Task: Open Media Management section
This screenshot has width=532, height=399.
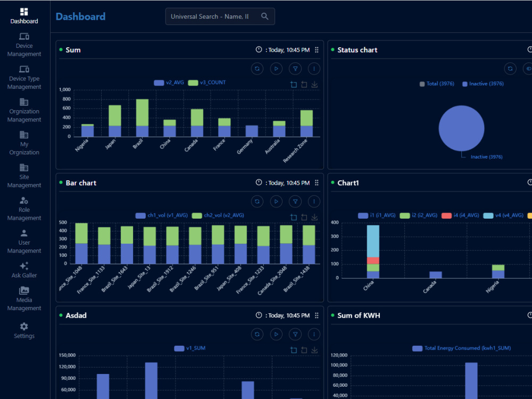Action: click(x=24, y=299)
